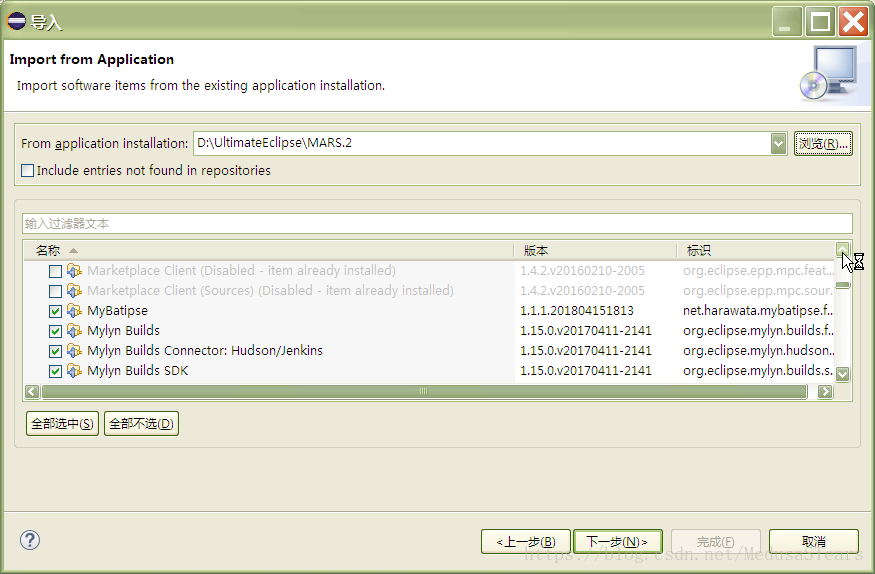Uncheck the Mylyn Builds checkbox
The height and width of the screenshot is (574, 875).
tap(55, 331)
